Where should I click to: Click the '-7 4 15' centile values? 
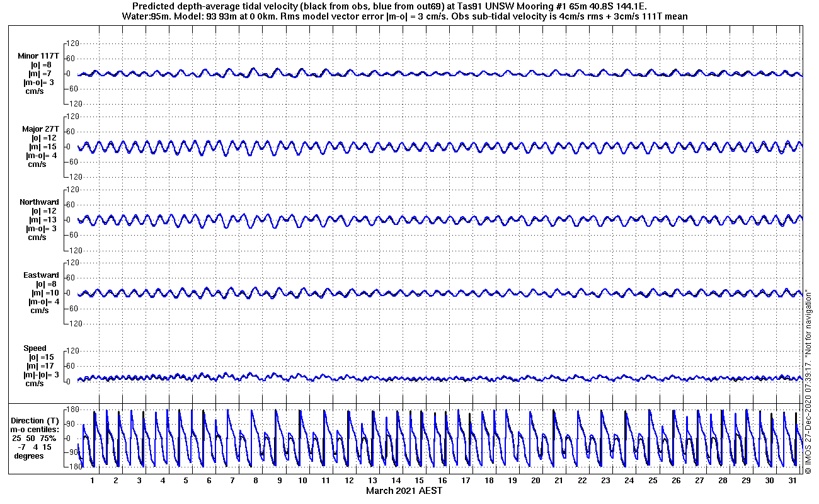35,447
